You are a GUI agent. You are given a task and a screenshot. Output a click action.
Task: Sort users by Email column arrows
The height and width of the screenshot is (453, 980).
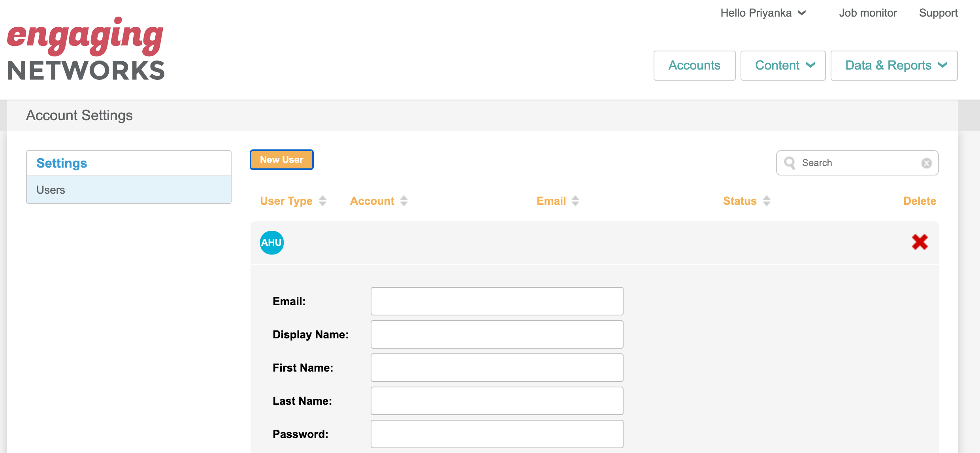[575, 201]
